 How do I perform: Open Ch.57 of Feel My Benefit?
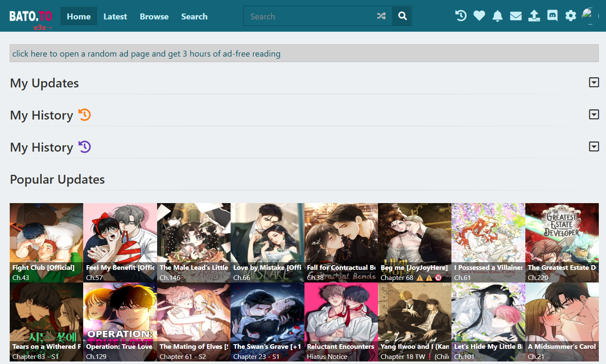[x=94, y=277]
